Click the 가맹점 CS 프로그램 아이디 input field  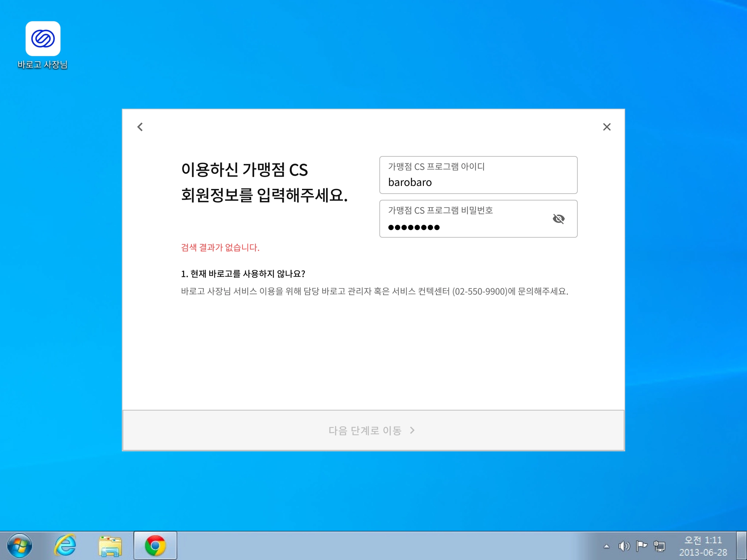[x=478, y=175]
